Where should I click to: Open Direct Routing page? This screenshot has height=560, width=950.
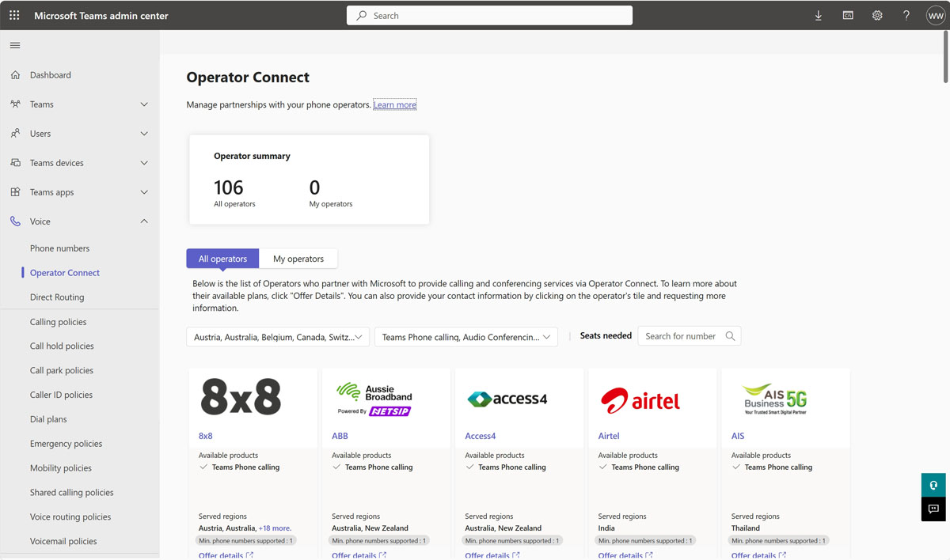pos(57,297)
